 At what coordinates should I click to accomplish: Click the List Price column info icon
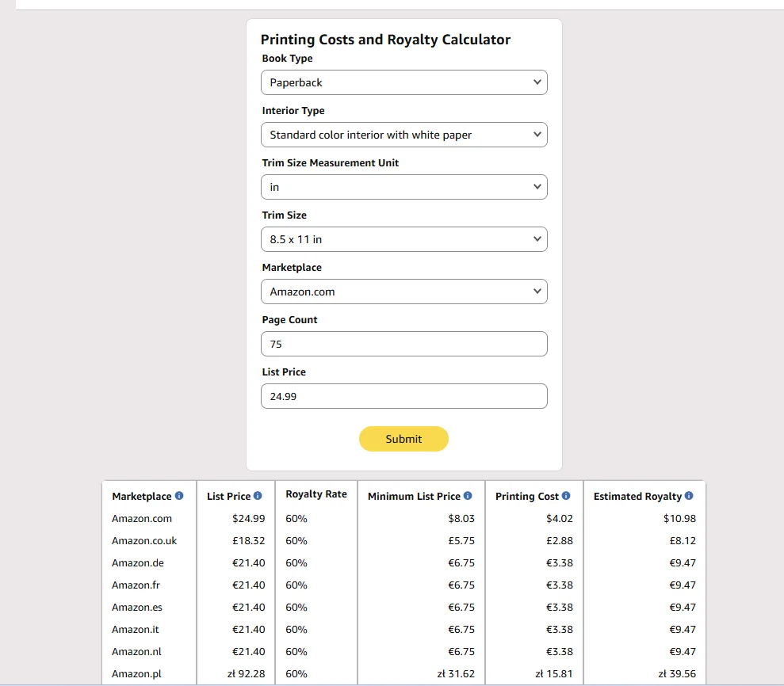click(x=258, y=496)
